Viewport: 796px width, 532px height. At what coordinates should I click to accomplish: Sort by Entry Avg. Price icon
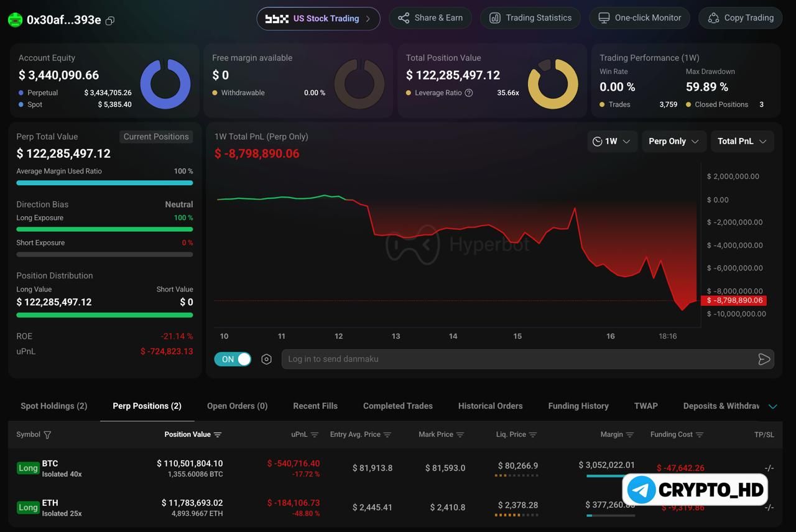pos(387,435)
